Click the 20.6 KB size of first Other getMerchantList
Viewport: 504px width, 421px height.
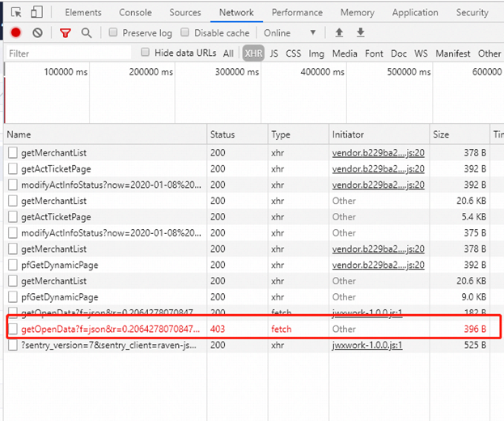[471, 201]
